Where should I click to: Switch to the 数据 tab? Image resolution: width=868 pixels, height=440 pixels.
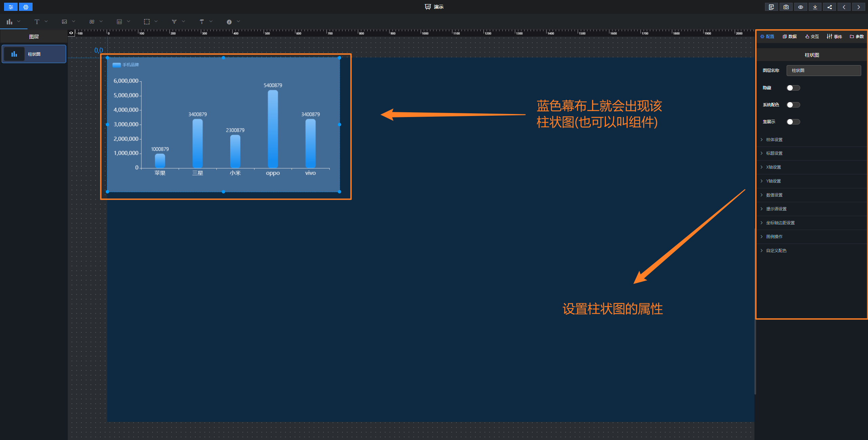790,37
